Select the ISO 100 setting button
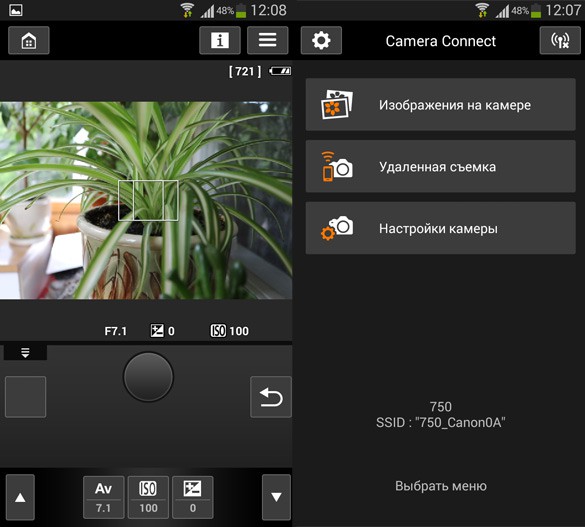The height and width of the screenshot is (527, 585). click(148, 497)
